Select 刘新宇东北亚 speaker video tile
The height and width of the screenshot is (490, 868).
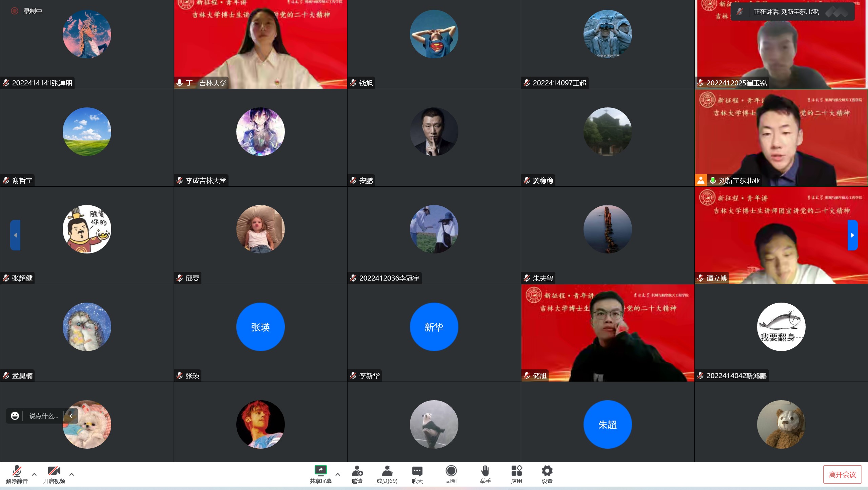click(781, 138)
